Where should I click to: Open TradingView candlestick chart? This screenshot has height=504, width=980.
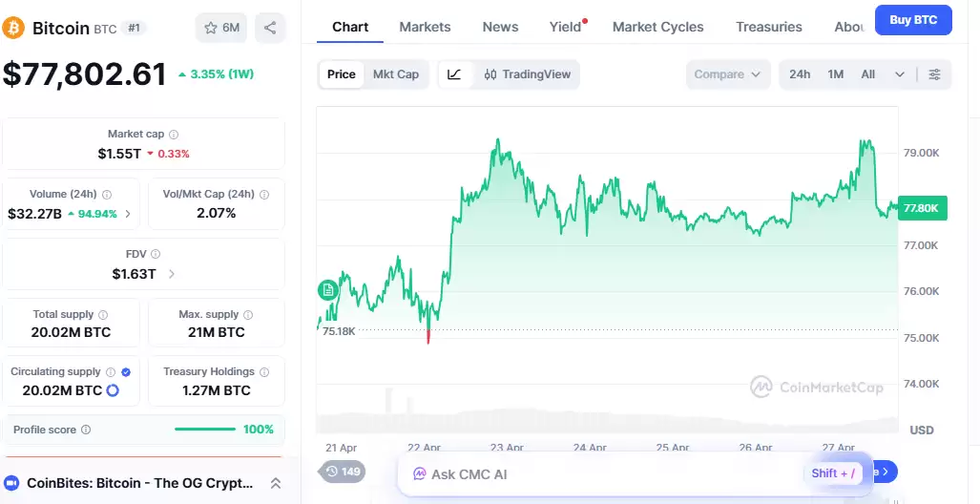pyautogui.click(x=527, y=74)
